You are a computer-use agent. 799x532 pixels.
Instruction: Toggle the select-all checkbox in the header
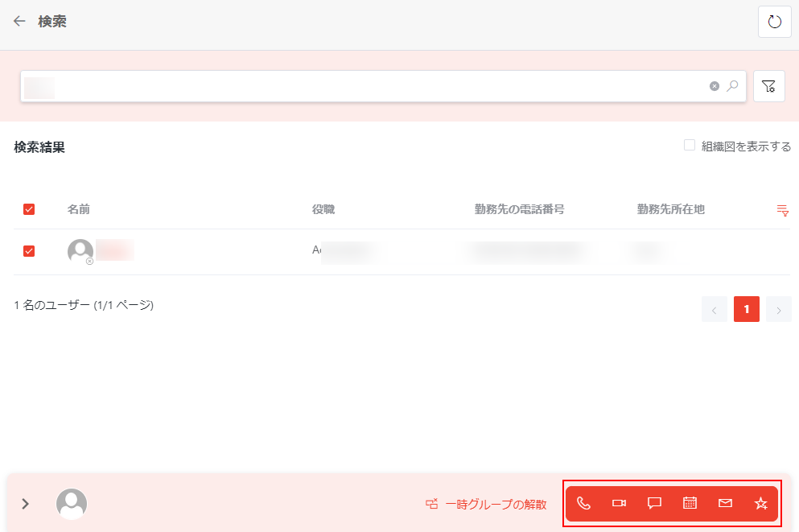point(29,209)
